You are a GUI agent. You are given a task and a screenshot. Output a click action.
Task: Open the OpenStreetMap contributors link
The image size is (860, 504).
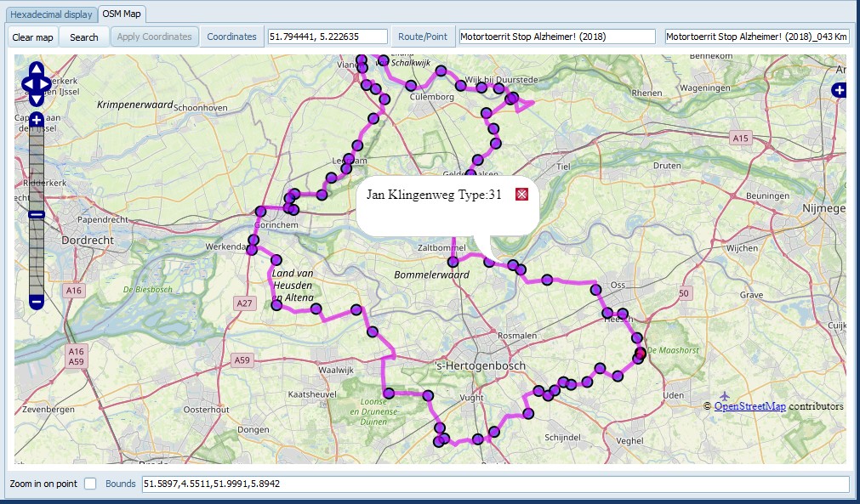pos(749,406)
